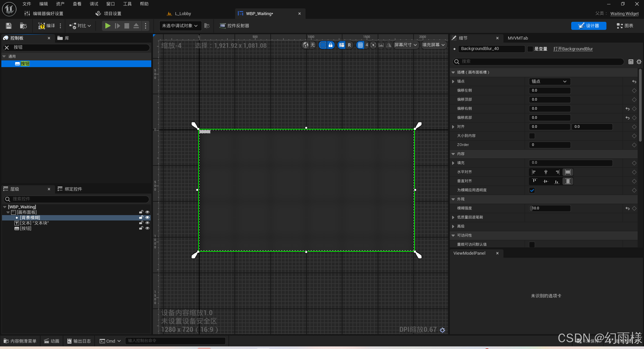Toggle lock on 文本 文本块 row
The height and width of the screenshot is (349, 644).
point(141,223)
